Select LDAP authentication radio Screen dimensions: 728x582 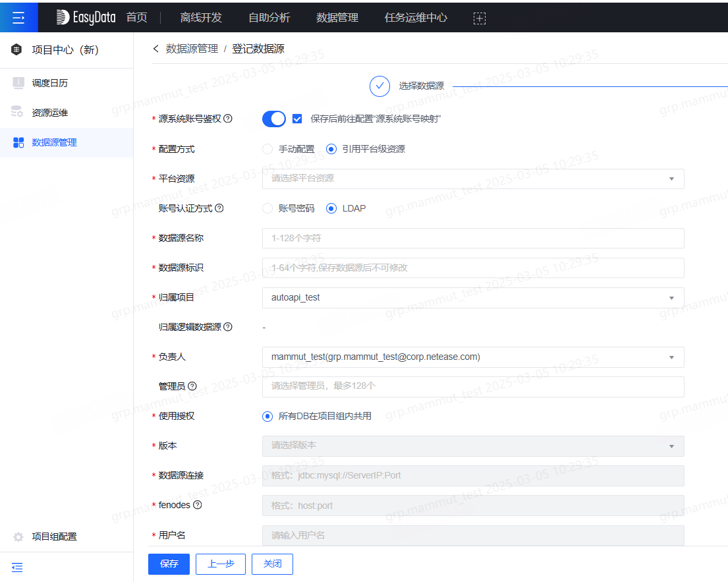coord(331,208)
